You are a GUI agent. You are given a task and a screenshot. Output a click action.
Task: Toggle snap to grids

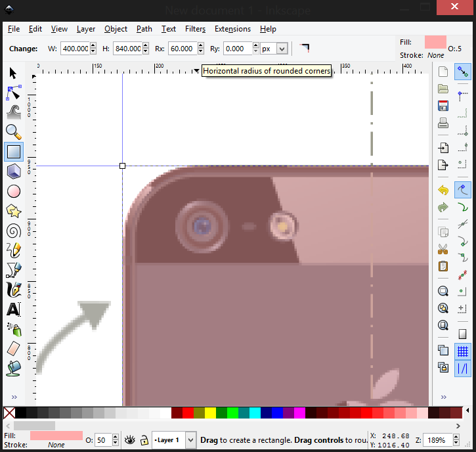pyautogui.click(x=463, y=351)
